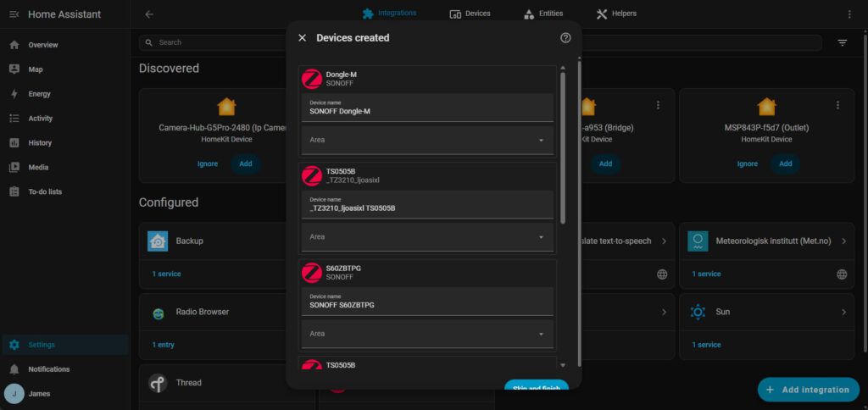Viewport: 868px width, 410px height.
Task: Open options menu for MSP843P-f5d7 Outlet
Action: pos(837,105)
